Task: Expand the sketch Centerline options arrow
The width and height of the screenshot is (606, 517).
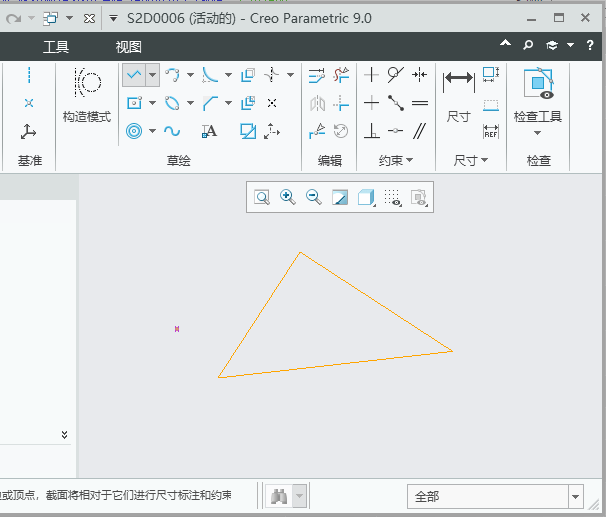Action: point(290,75)
